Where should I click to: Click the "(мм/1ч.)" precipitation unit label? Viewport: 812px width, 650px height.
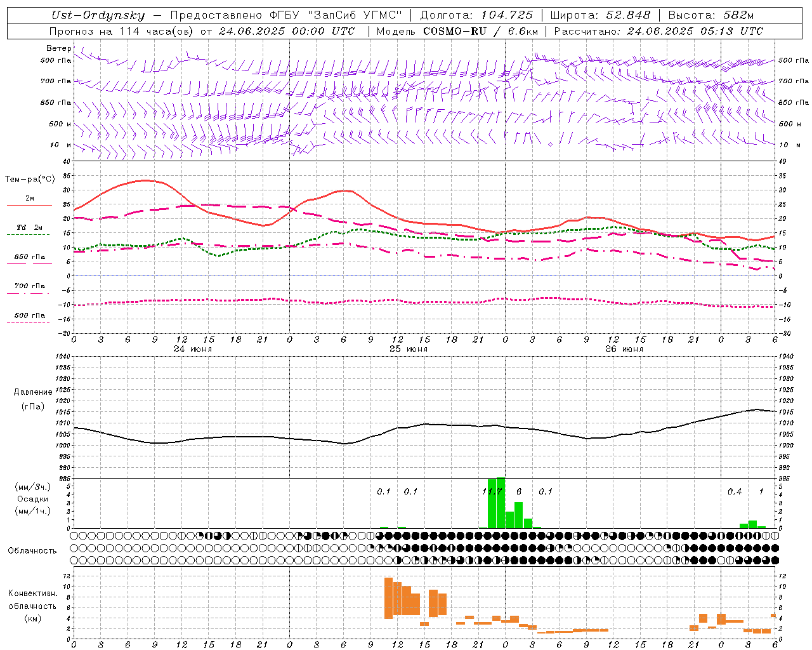click(x=32, y=511)
